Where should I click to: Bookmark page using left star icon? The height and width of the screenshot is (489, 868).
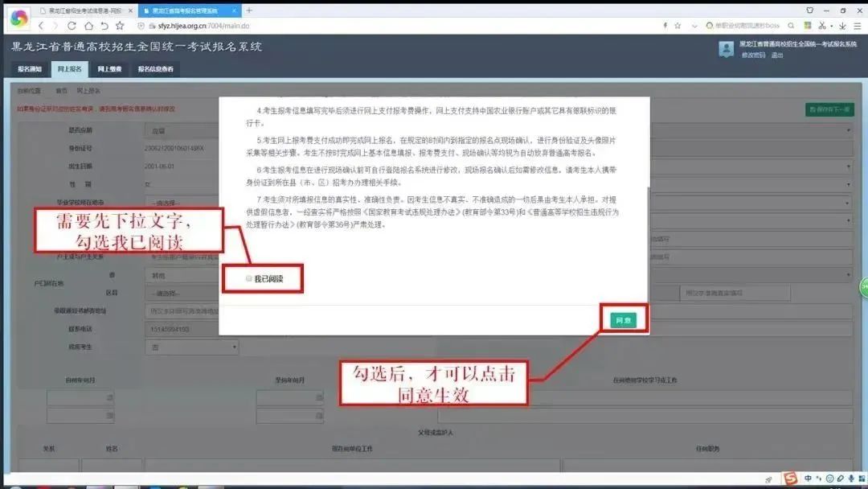click(x=120, y=26)
